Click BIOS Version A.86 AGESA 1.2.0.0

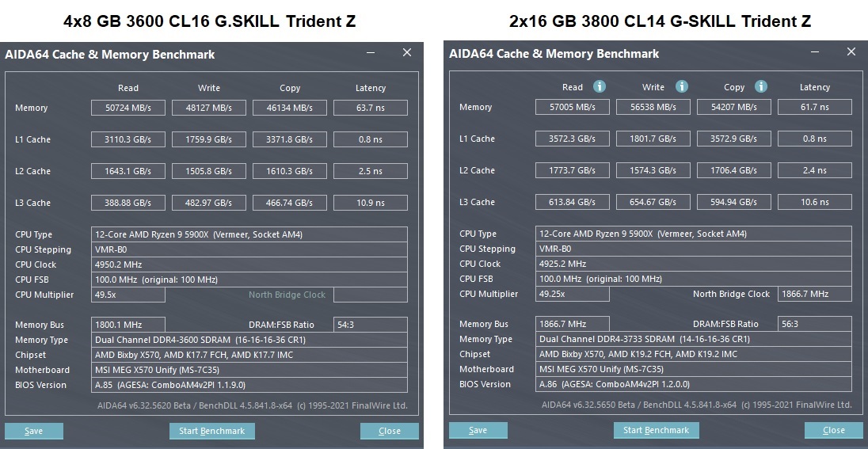point(694,384)
